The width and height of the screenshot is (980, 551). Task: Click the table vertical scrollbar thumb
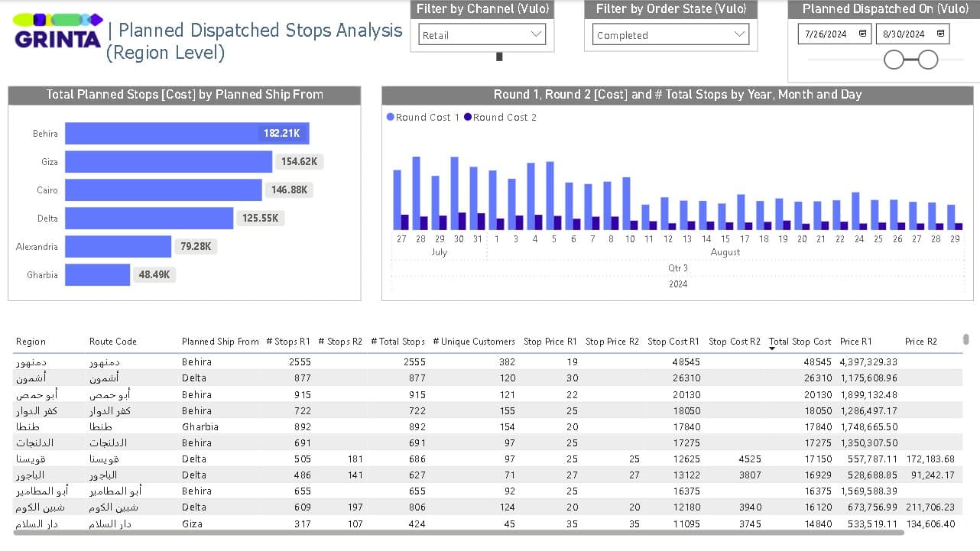[x=966, y=339]
